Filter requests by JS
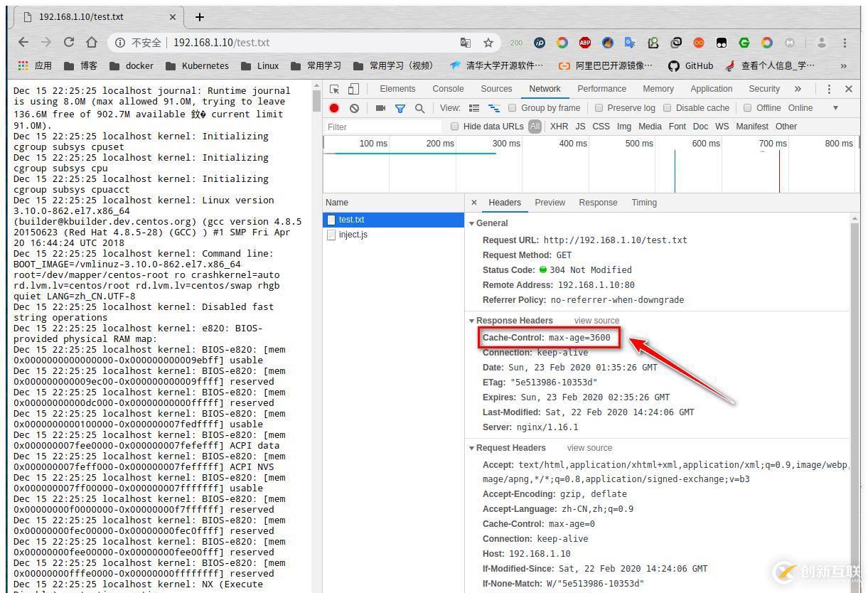This screenshot has height=593, width=868. (580, 127)
